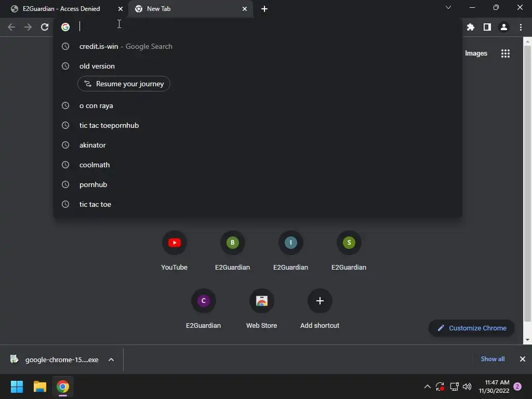
Task: Click Add shortcut plus icon
Action: click(x=320, y=301)
